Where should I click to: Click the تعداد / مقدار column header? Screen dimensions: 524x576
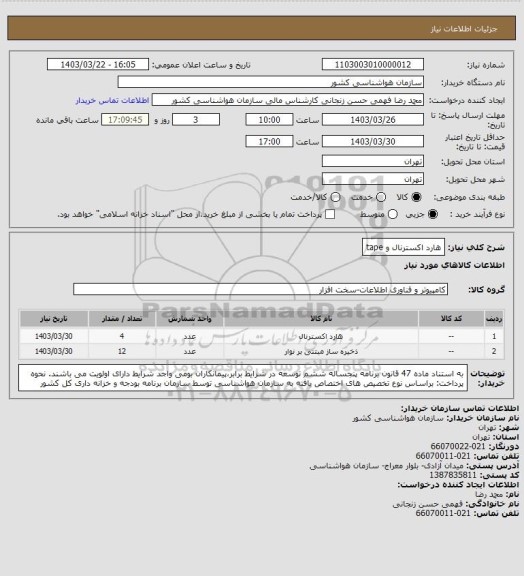[x=122, y=318]
